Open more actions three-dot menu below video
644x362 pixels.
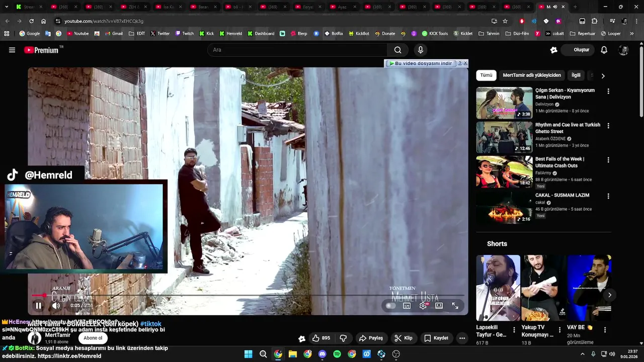pyautogui.click(x=462, y=338)
